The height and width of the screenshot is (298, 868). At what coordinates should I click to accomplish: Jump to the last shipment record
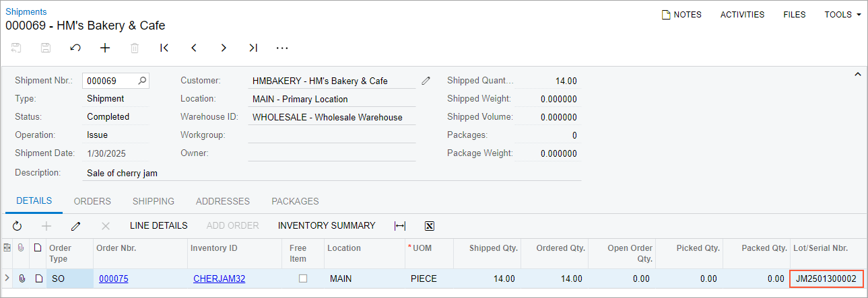point(253,48)
